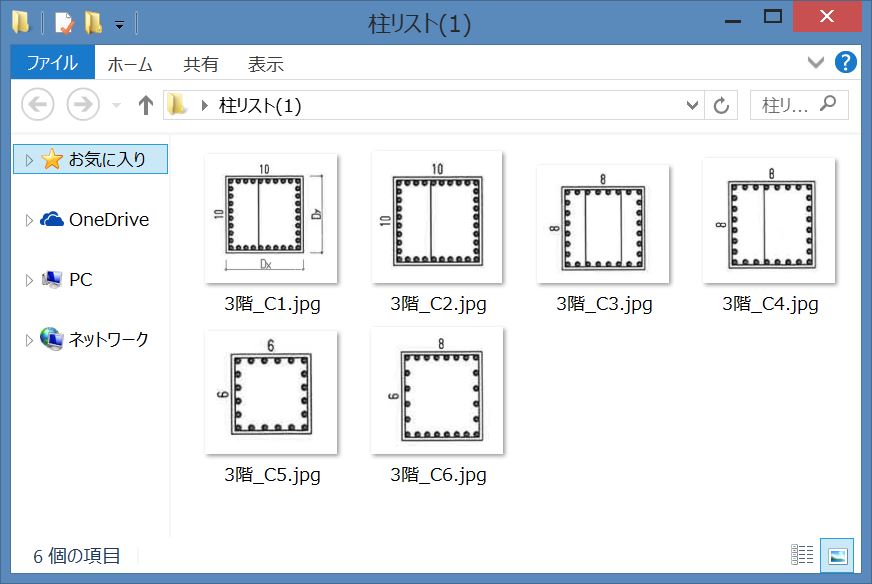Image resolution: width=872 pixels, height=584 pixels.
Task: Open address bar history dropdown
Action: coord(693,105)
